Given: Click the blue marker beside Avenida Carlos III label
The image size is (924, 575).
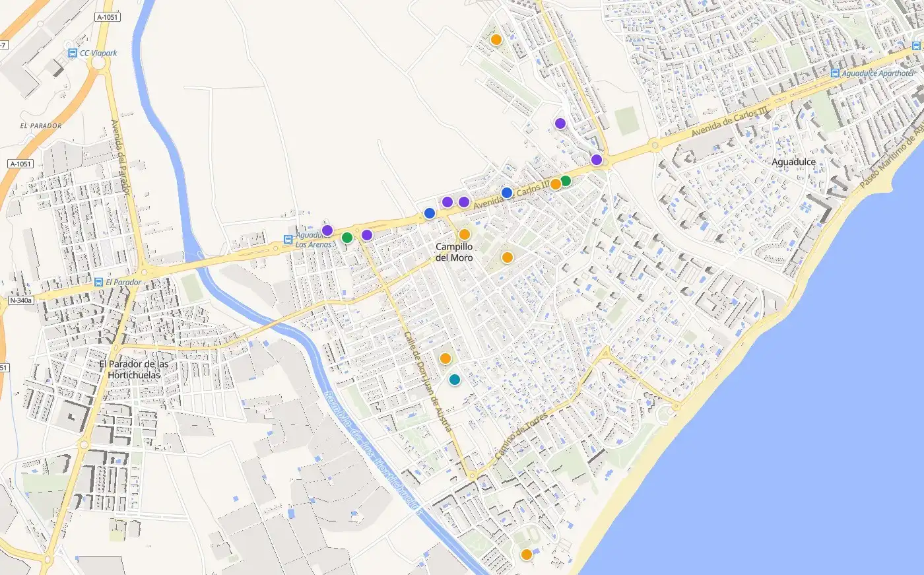Looking at the screenshot, I should click(507, 193).
